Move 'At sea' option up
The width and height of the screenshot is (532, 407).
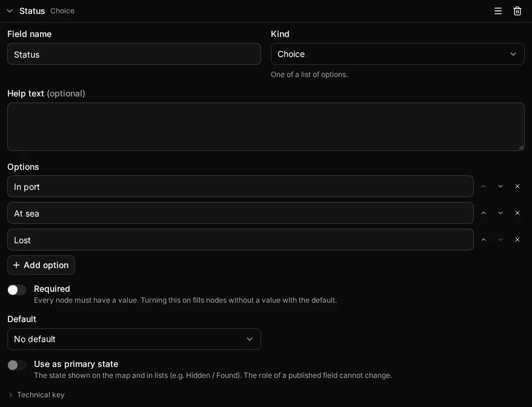coord(484,213)
